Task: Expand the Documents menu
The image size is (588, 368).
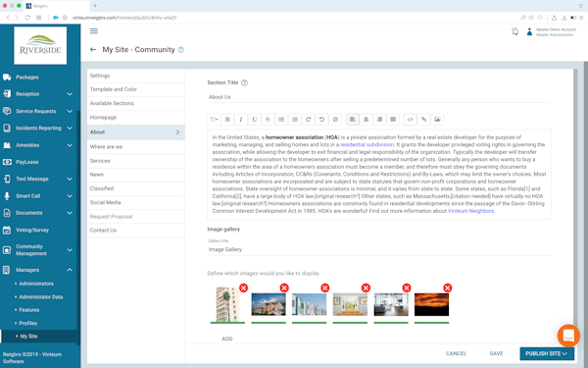Action: pos(70,213)
